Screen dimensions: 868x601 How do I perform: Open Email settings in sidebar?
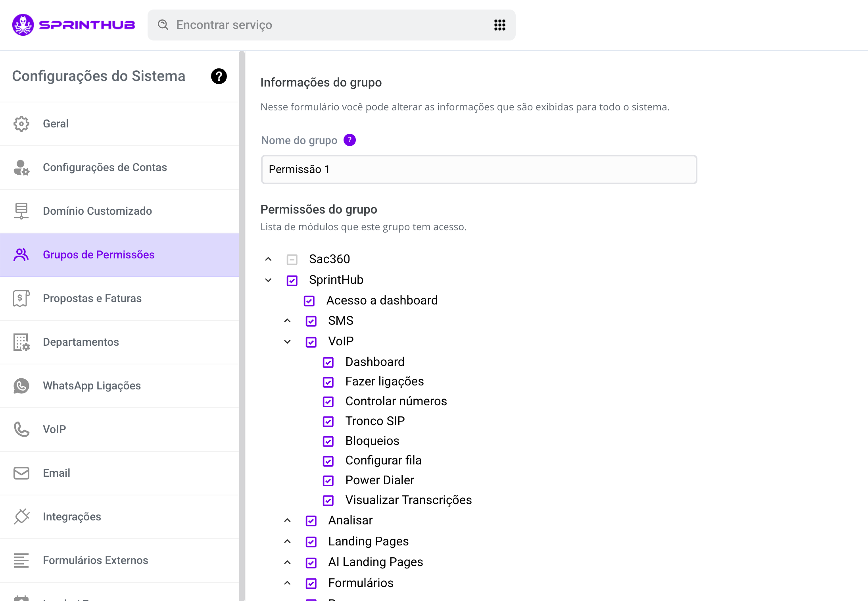[x=56, y=473]
